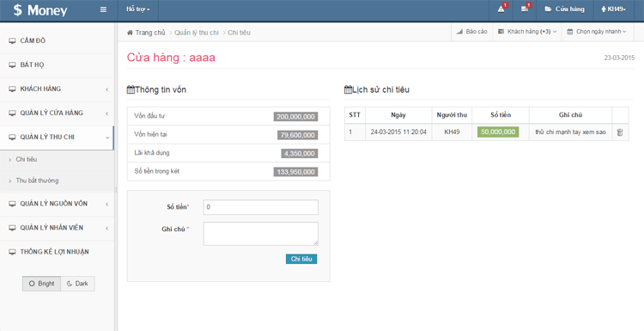
Task: Click the hamburger menu toggle icon
Action: click(104, 9)
